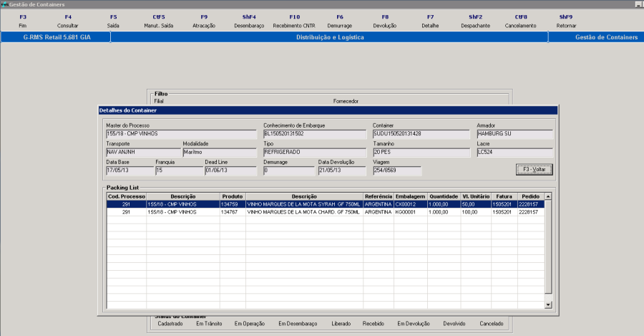Choose the F5 Saída command

pos(113,21)
